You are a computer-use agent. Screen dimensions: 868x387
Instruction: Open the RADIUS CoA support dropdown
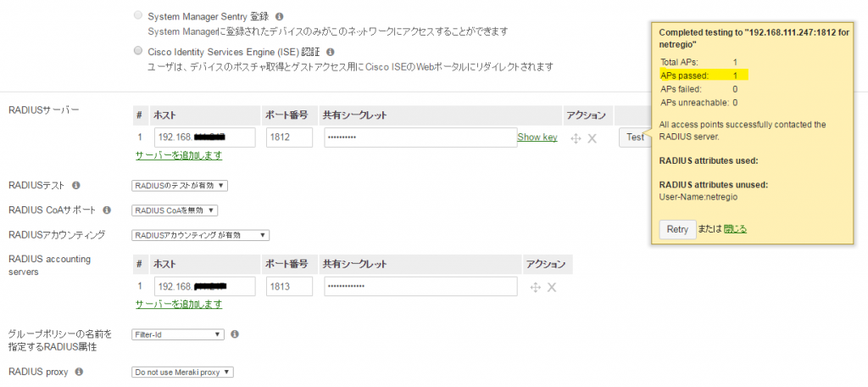click(175, 210)
